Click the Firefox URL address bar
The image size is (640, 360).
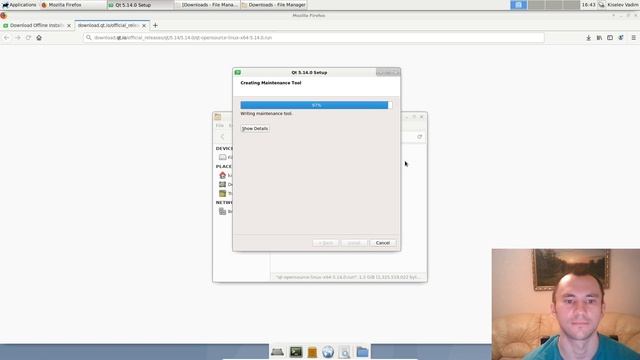coord(313,38)
